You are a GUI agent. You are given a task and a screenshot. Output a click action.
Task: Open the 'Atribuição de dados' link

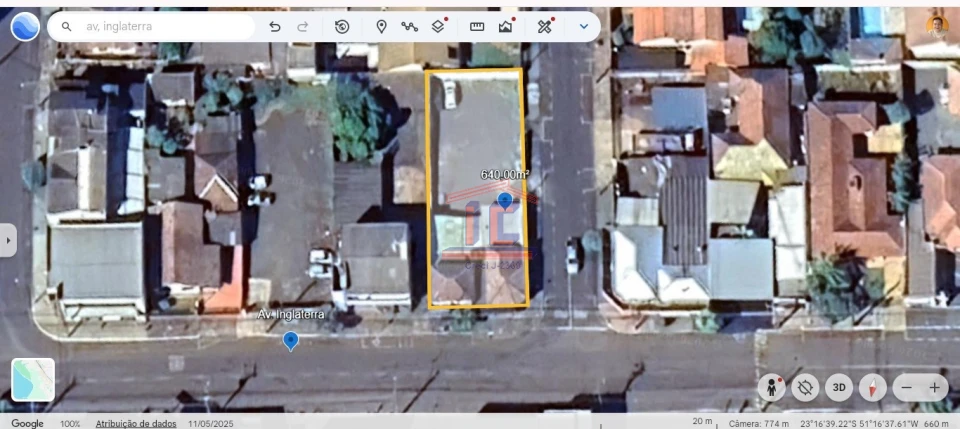pos(136,423)
